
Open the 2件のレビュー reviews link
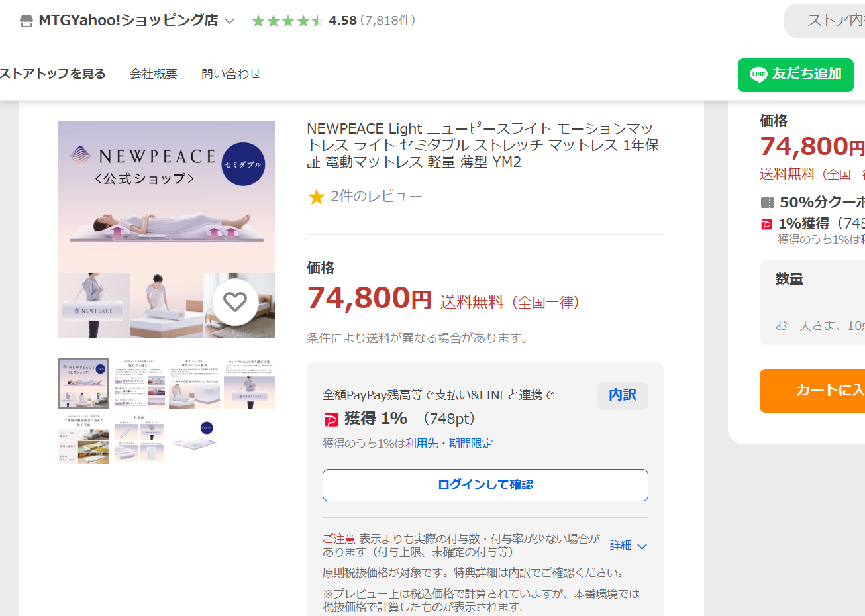(376, 197)
